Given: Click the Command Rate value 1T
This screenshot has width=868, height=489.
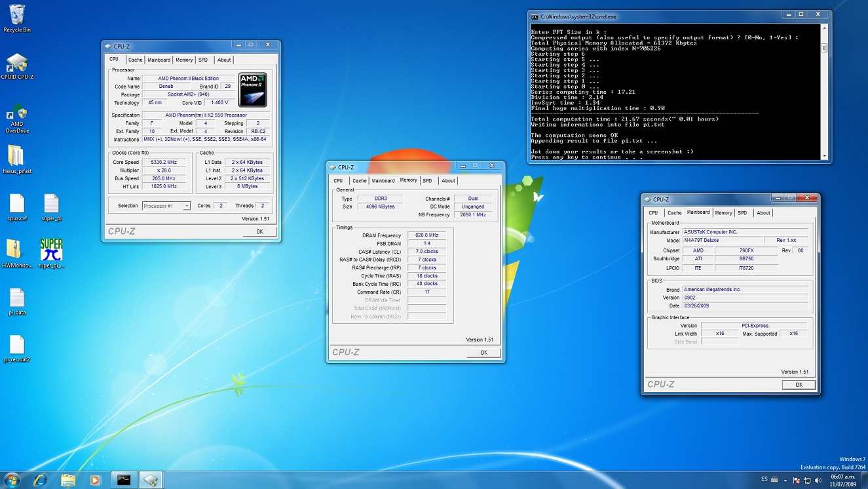Looking at the screenshot, I should coord(426,292).
